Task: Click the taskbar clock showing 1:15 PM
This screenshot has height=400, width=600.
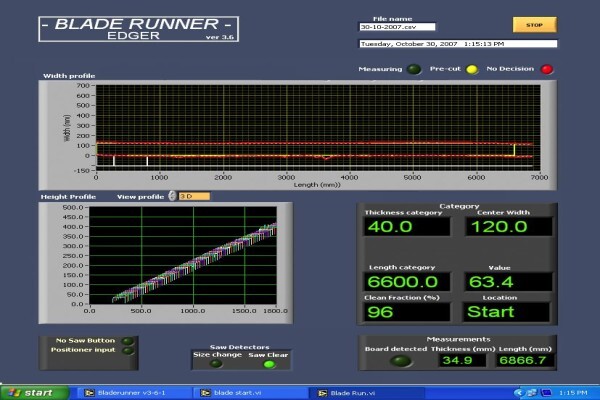Action: click(573, 393)
